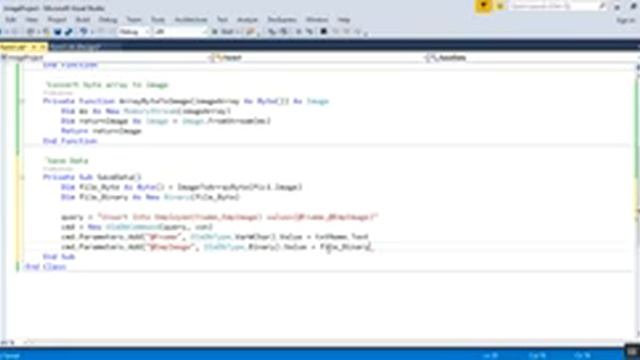Click the Sign in link
The height and width of the screenshot is (360, 640).
coord(625,20)
